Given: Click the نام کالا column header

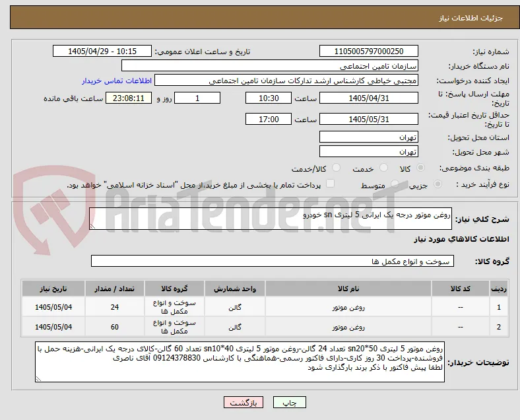Looking at the screenshot, I should click(x=348, y=289).
